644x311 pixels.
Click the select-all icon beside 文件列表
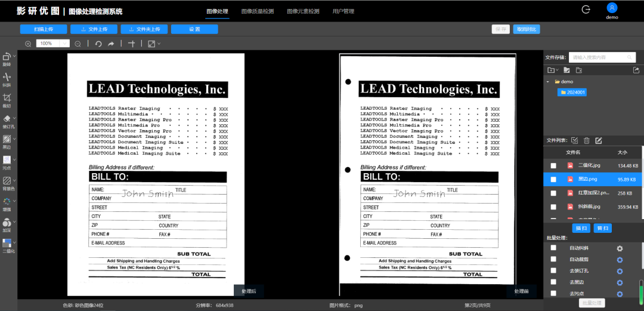pos(575,140)
